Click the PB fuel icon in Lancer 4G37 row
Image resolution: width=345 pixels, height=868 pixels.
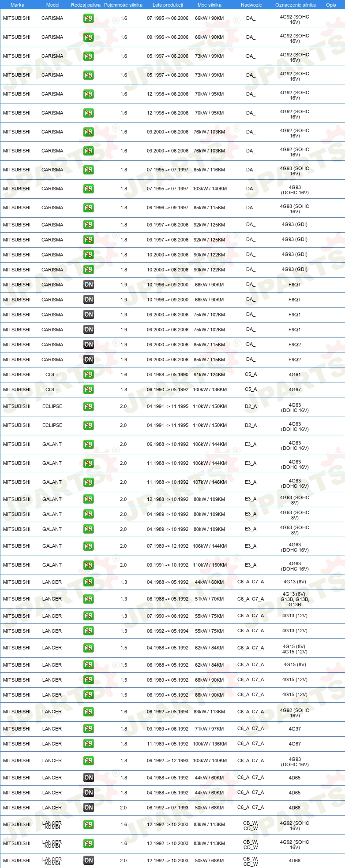tap(89, 729)
